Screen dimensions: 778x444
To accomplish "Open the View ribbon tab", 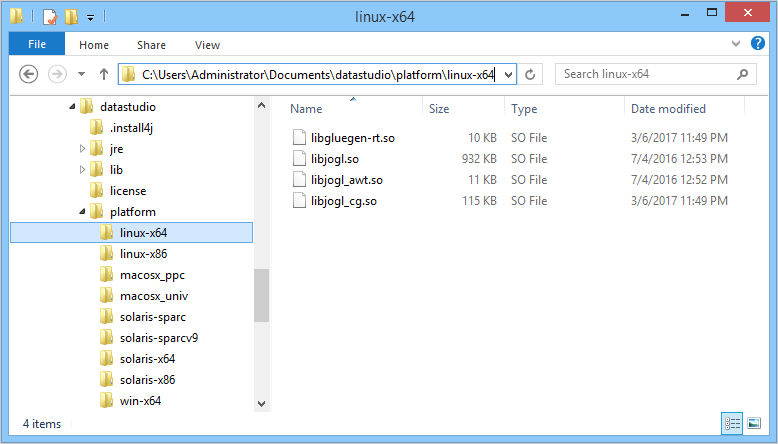I will point(208,45).
